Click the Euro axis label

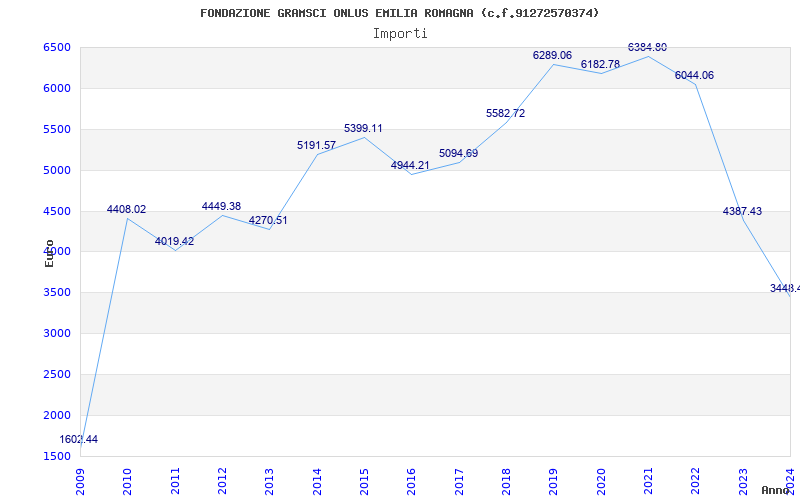pyautogui.click(x=49, y=253)
